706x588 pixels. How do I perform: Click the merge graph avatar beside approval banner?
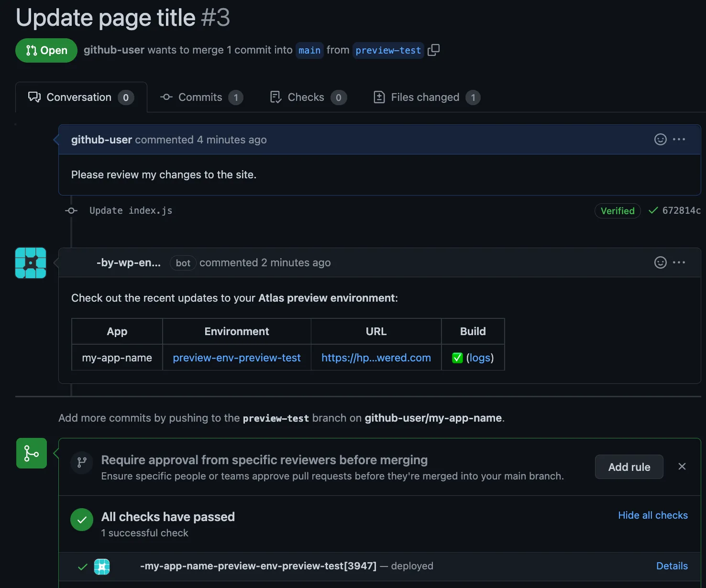coord(31,453)
